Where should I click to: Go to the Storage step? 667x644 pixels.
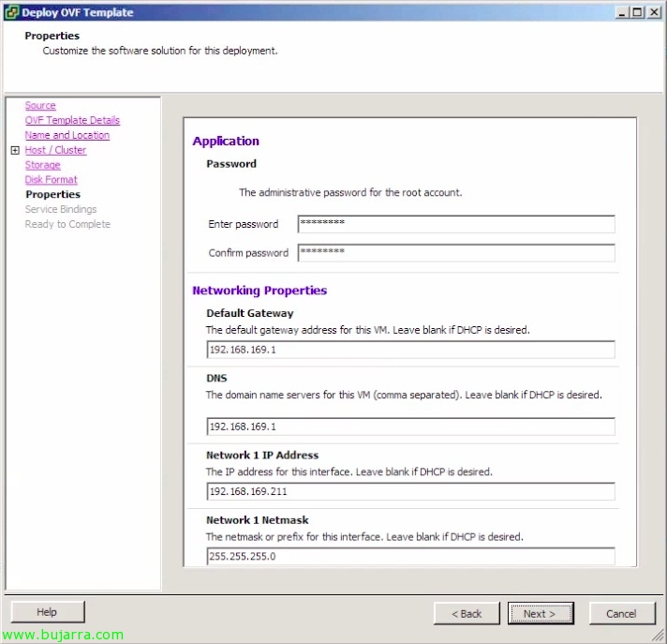[x=42, y=165]
